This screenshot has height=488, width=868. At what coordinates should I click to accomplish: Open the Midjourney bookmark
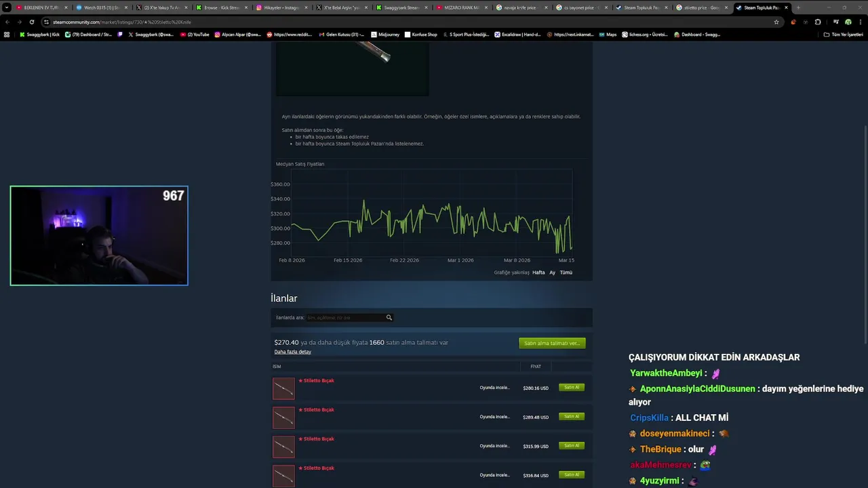(385, 35)
